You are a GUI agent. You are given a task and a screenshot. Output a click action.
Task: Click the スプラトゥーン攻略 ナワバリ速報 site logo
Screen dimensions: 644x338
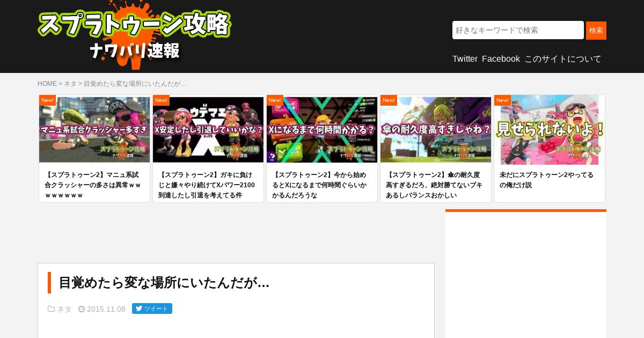134,35
